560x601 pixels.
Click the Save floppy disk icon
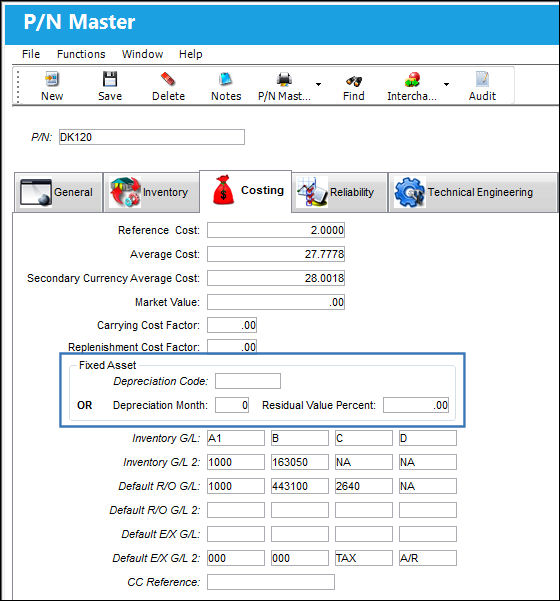tap(110, 79)
